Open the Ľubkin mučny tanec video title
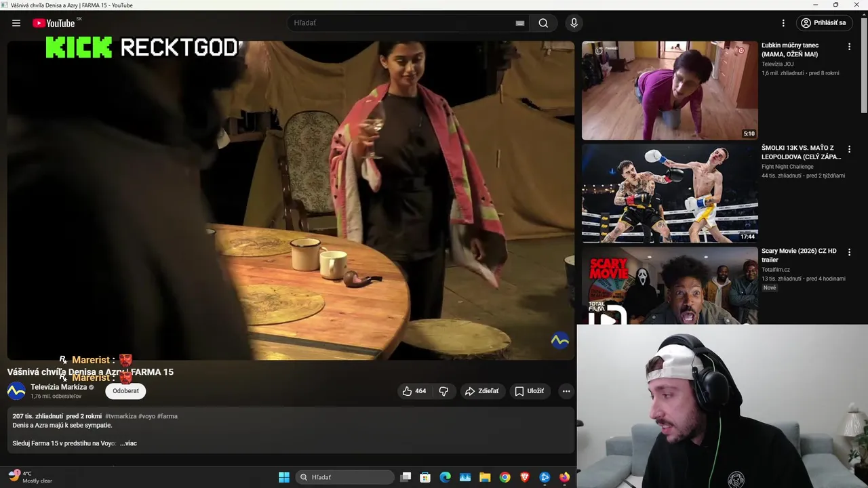The width and height of the screenshot is (868, 488). point(791,49)
